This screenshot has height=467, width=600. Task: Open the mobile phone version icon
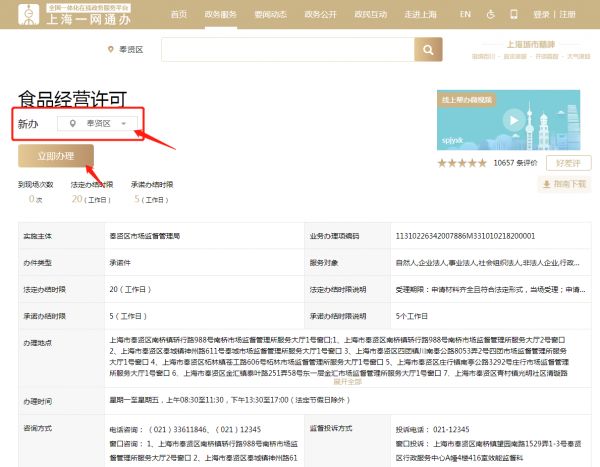tap(515, 15)
